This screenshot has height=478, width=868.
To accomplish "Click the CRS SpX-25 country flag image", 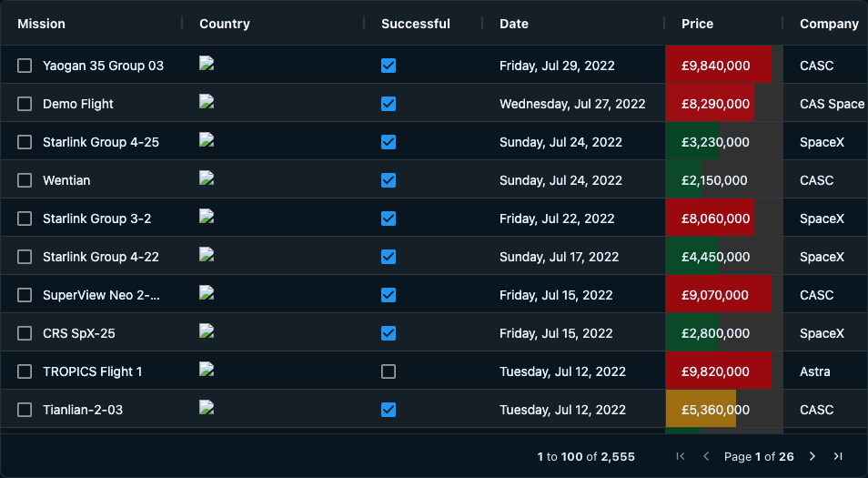I will point(207,332).
